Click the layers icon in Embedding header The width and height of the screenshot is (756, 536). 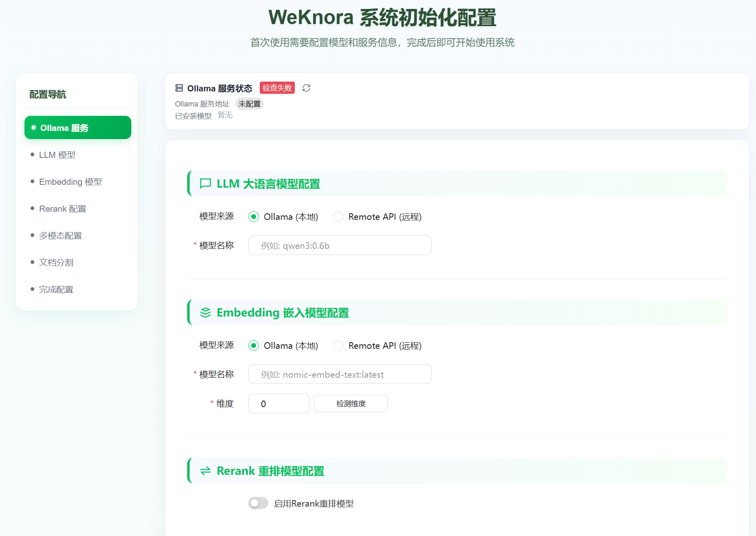(x=206, y=313)
